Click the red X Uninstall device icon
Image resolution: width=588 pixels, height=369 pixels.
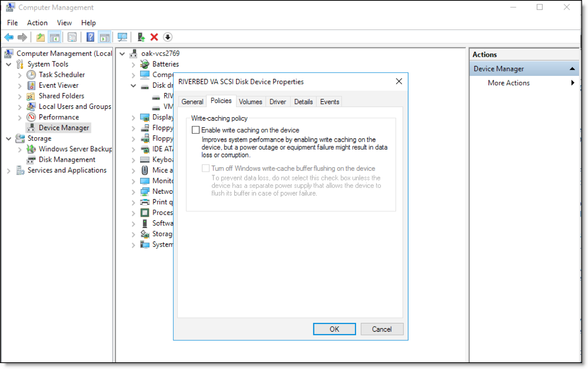[154, 37]
